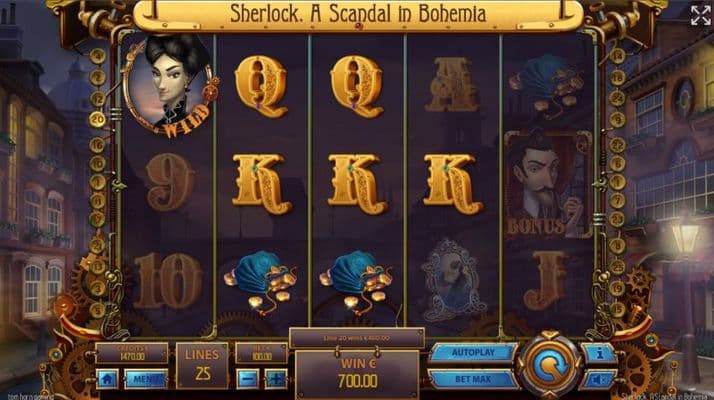This screenshot has height=400, width=714.
Task: Go to lobby via home icon
Action: [107, 379]
